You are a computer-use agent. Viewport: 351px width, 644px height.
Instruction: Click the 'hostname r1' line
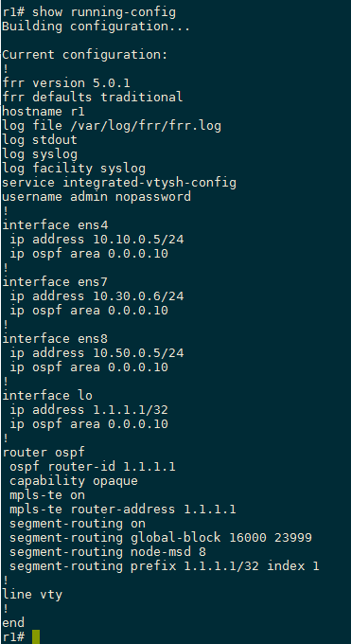point(44,112)
